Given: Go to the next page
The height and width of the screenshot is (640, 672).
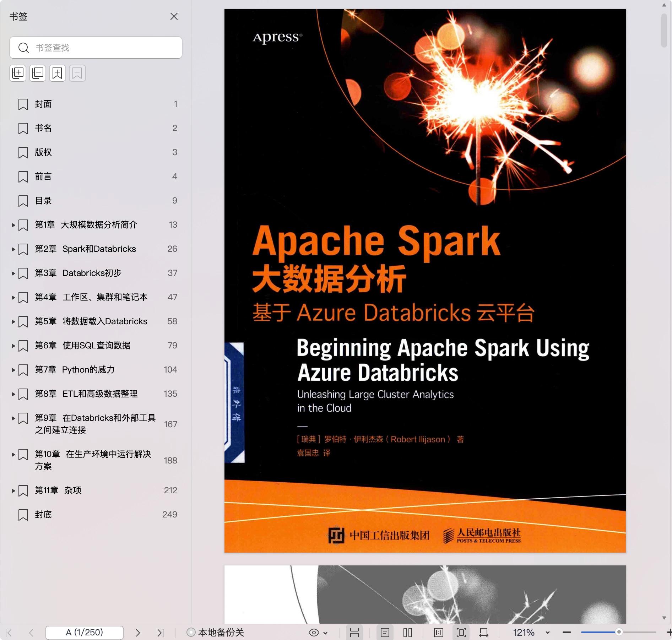Looking at the screenshot, I should 138,633.
